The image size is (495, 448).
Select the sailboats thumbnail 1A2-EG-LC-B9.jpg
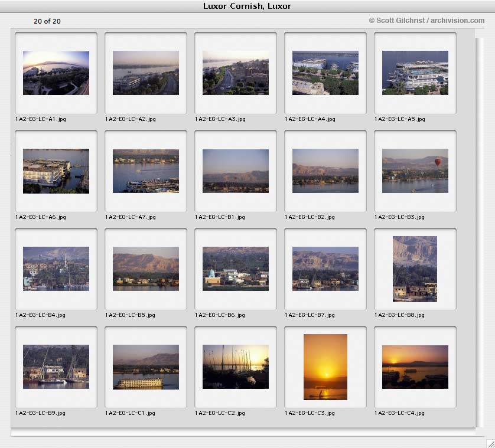tap(56, 367)
